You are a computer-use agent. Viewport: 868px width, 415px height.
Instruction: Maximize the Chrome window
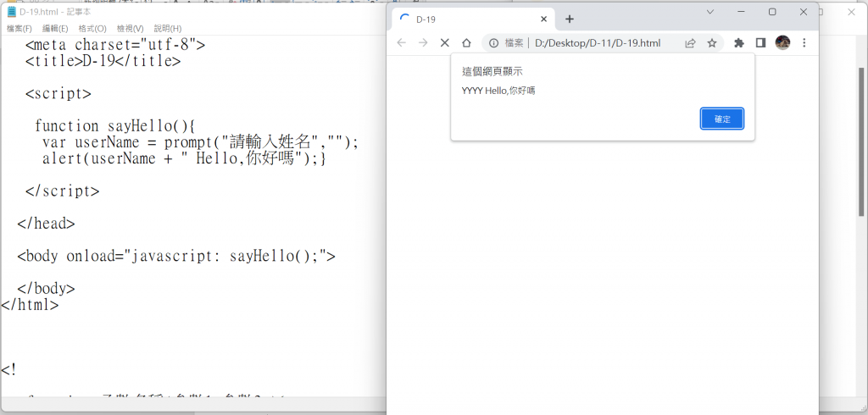click(772, 12)
